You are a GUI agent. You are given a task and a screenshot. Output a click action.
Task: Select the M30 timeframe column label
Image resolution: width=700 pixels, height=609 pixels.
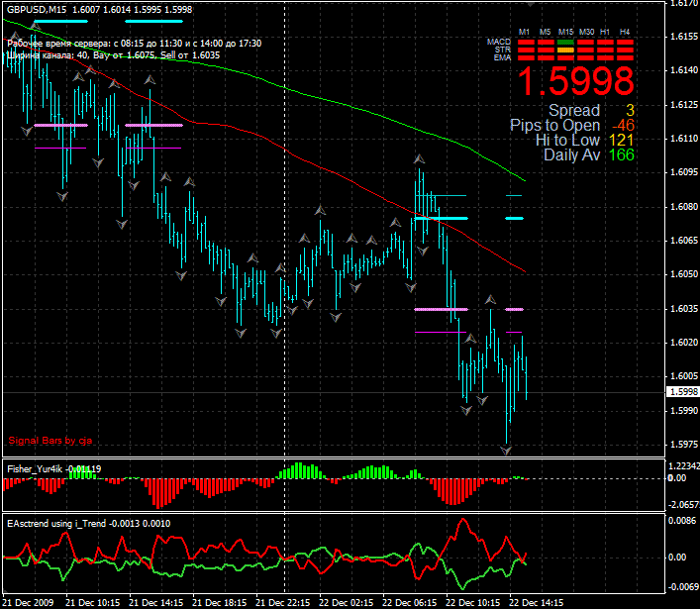point(586,33)
